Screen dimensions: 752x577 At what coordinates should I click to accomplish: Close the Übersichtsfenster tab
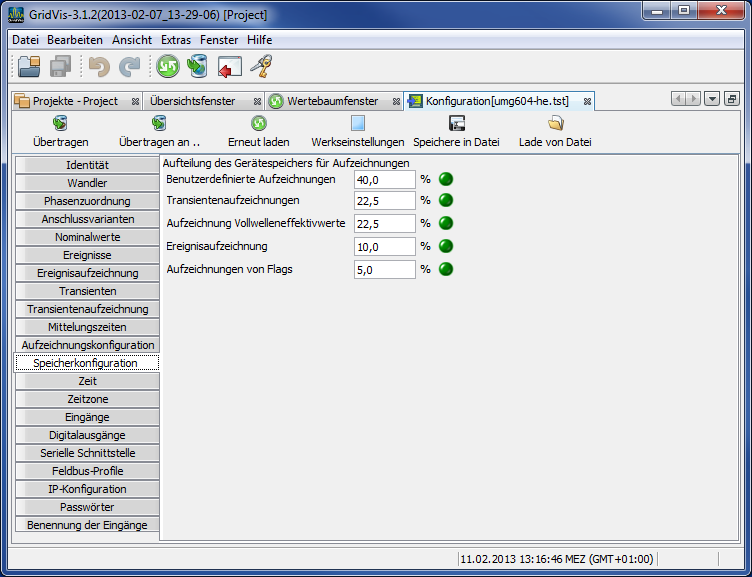coord(258,102)
